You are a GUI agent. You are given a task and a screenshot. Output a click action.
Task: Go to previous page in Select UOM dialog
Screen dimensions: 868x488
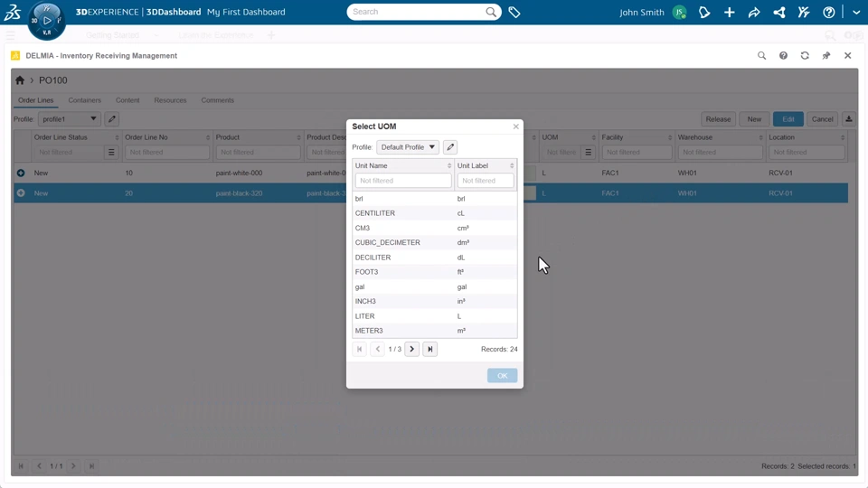click(378, 349)
